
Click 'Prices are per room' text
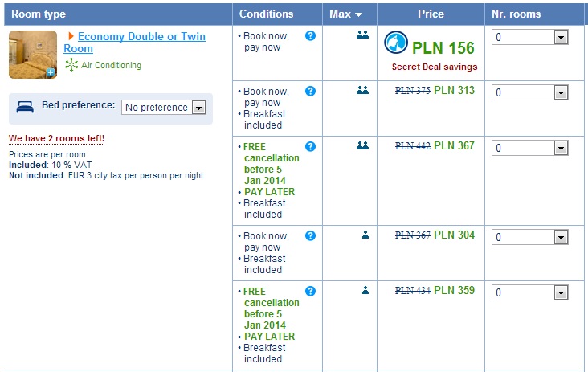click(x=47, y=154)
